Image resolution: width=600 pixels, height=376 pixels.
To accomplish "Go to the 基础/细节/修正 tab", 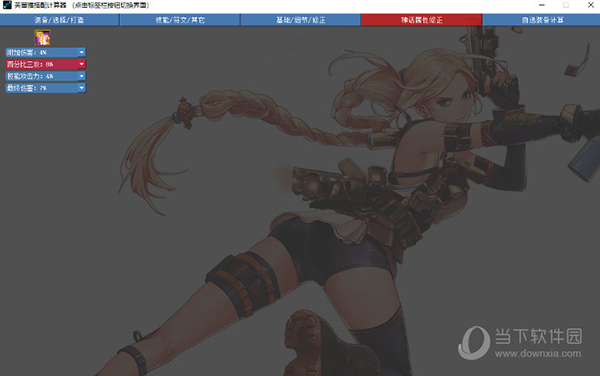I will click(x=300, y=20).
